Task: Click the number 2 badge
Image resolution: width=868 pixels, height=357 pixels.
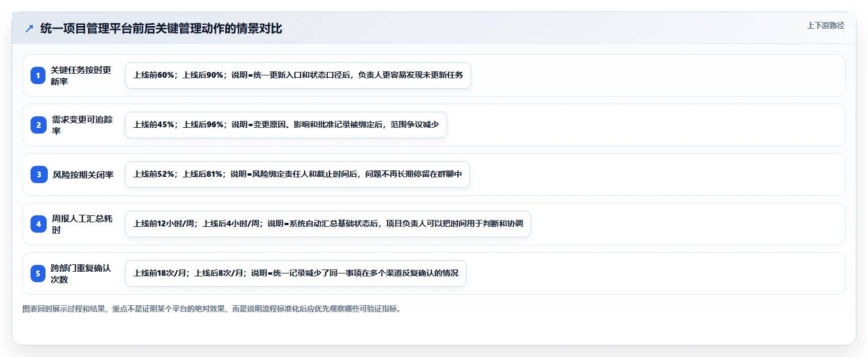Action: (38, 125)
